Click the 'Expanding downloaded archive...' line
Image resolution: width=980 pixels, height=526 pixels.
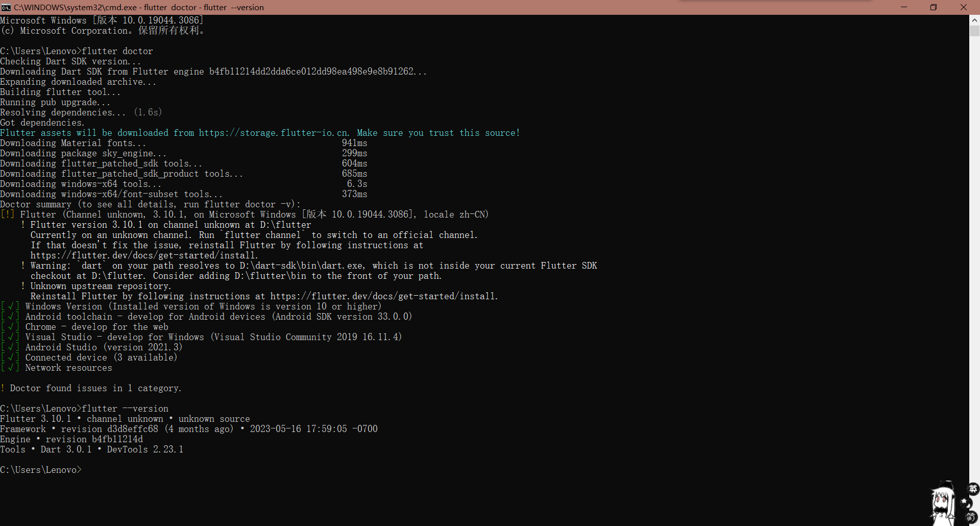pos(78,82)
